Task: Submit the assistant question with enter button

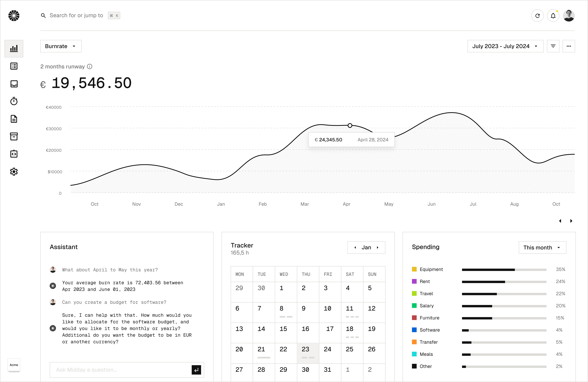Action: coord(196,370)
